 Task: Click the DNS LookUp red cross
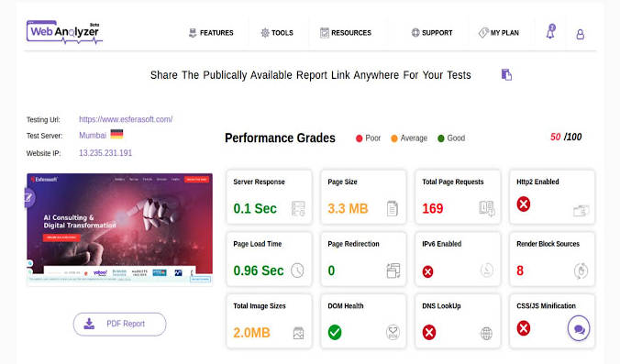429,333
